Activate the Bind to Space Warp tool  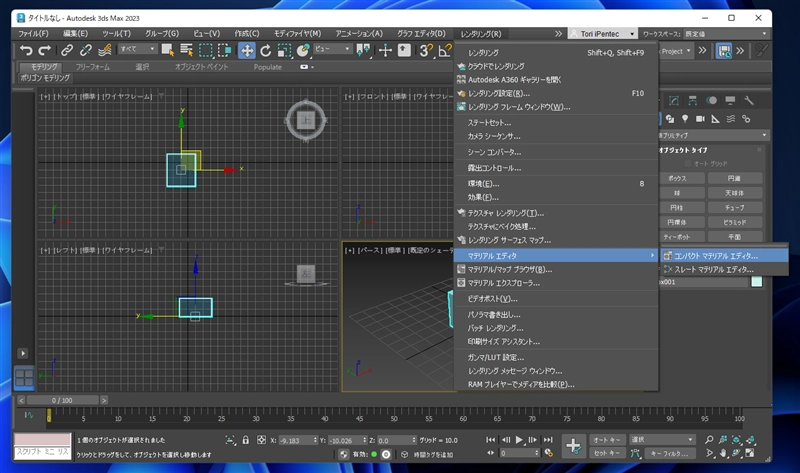click(x=105, y=50)
